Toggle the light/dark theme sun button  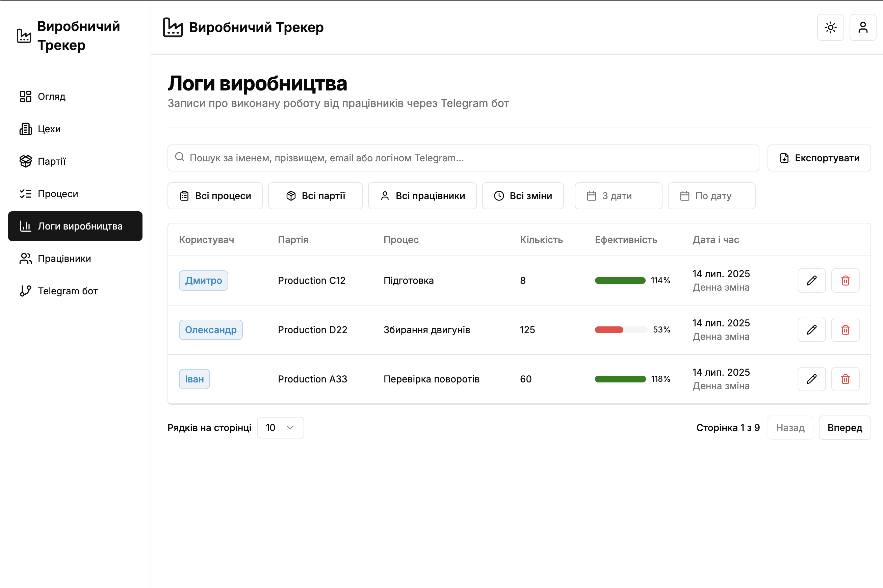830,27
